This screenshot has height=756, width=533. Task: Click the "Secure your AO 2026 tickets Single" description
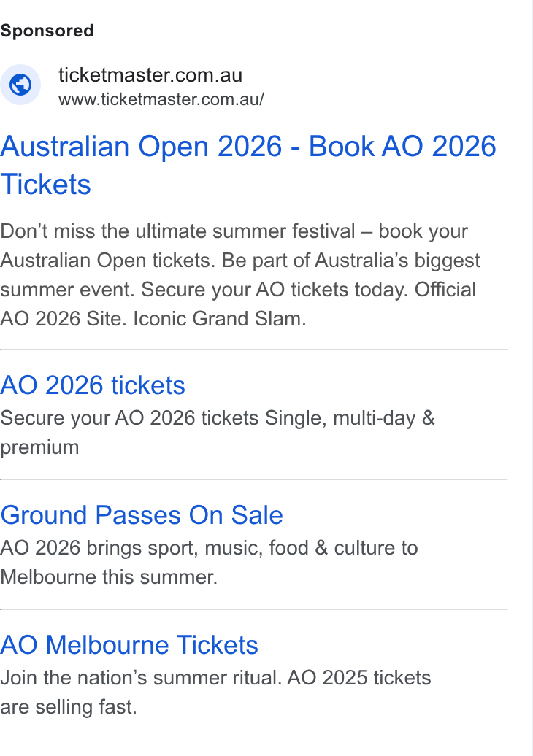[218, 433]
